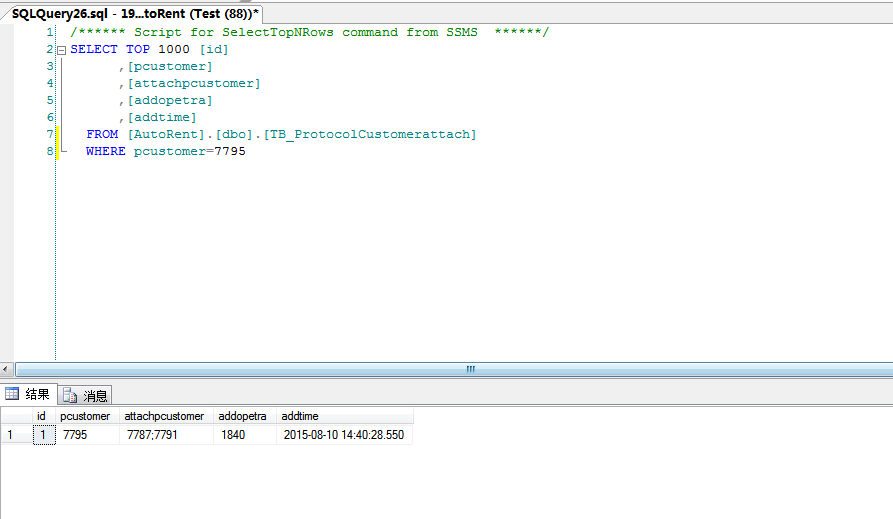Click the pcustomer cell 7795

pyautogui.click(x=88, y=435)
